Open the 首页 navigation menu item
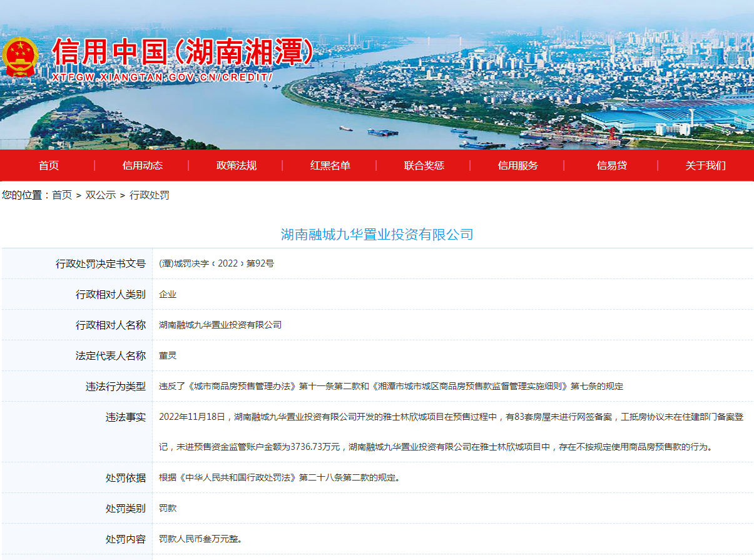This screenshot has width=754, height=560. pyautogui.click(x=48, y=165)
